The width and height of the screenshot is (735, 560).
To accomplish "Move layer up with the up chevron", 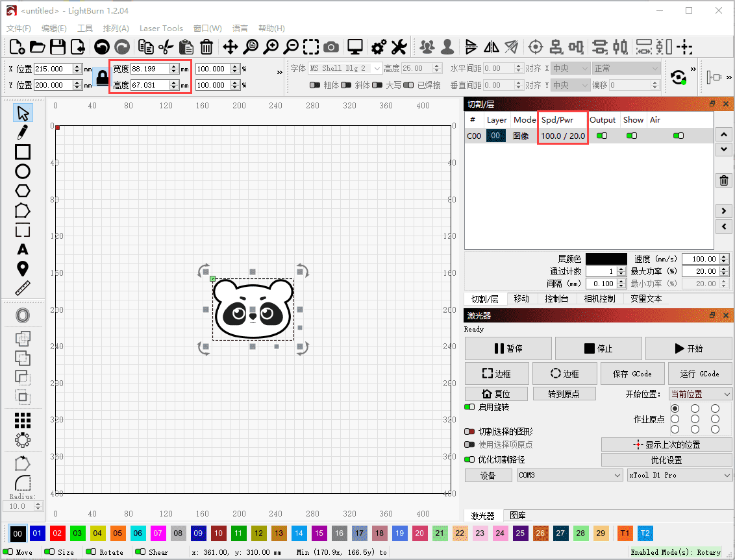I will [x=724, y=135].
